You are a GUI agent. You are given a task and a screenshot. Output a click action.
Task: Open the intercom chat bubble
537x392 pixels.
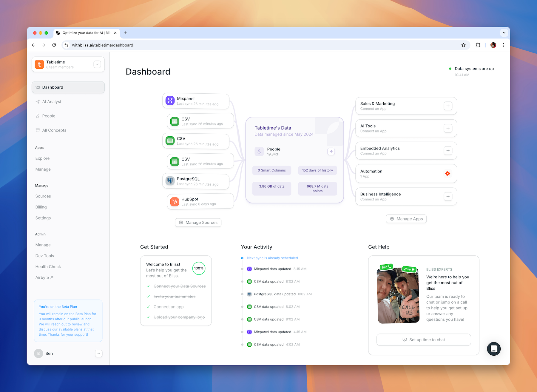[494, 349]
